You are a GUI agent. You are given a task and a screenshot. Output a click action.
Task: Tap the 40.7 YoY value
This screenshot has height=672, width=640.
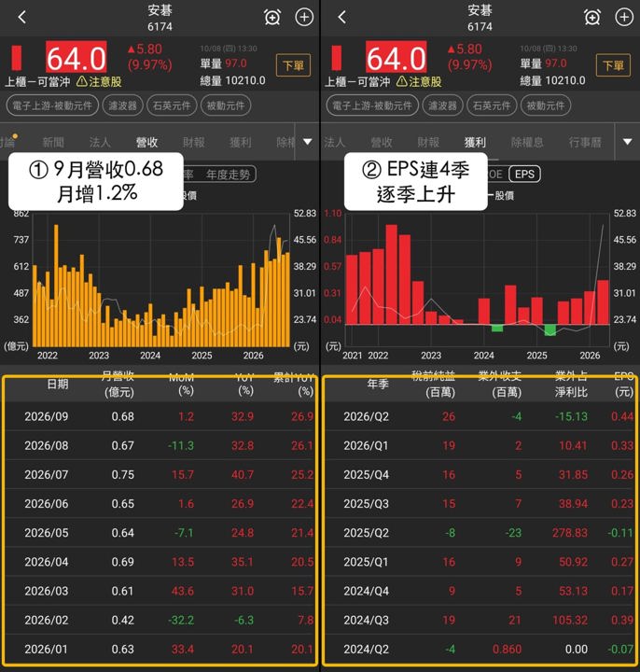(243, 475)
